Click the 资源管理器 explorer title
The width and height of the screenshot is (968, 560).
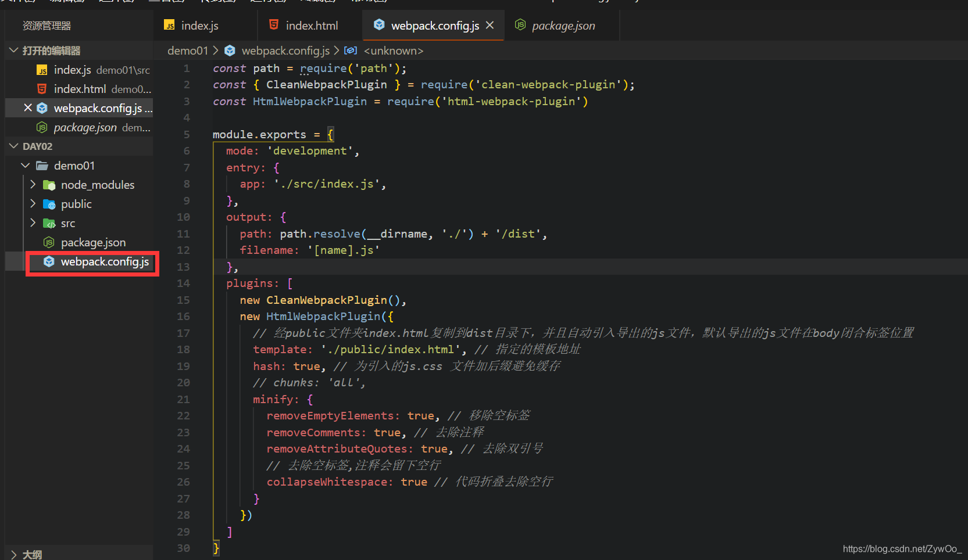tap(47, 26)
